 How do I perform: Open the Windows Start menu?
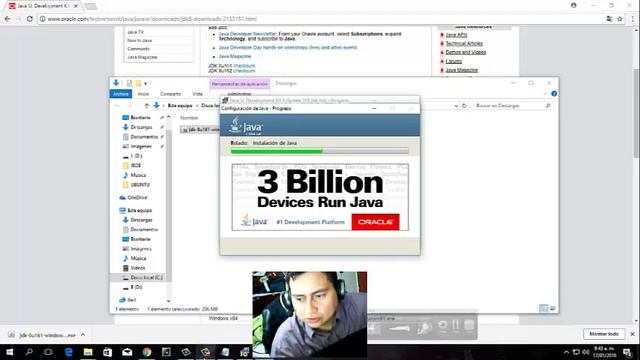click(9, 352)
